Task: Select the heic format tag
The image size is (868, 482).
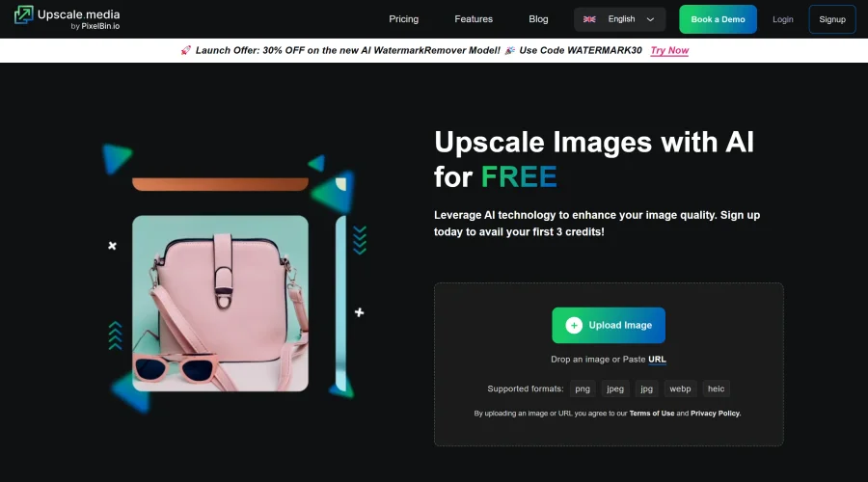Action: pyautogui.click(x=716, y=389)
